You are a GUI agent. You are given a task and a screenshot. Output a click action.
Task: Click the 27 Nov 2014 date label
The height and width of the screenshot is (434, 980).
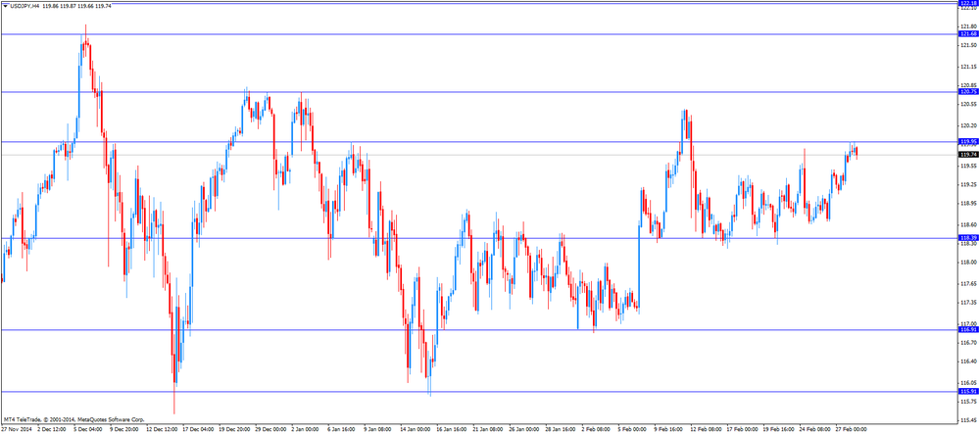point(15,429)
